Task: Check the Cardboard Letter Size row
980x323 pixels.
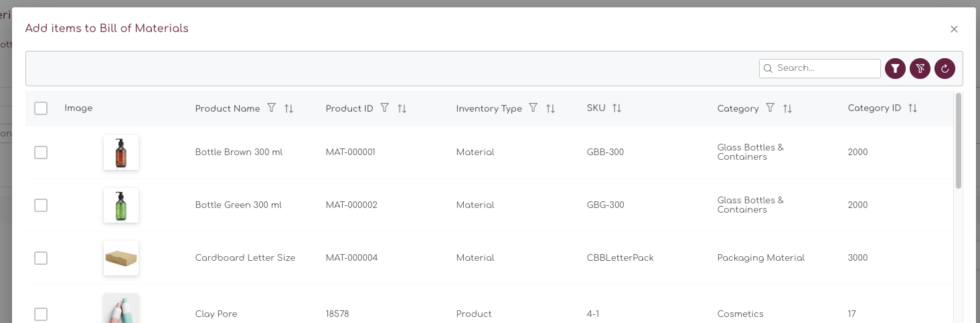Action: (41, 258)
